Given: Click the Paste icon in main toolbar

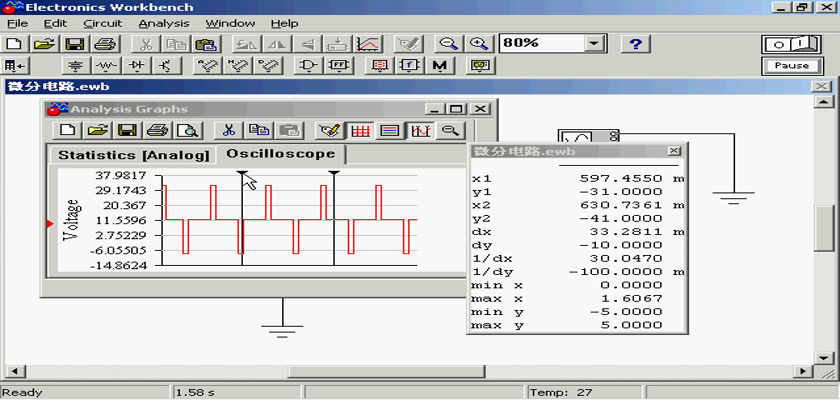Looking at the screenshot, I should pos(205,44).
